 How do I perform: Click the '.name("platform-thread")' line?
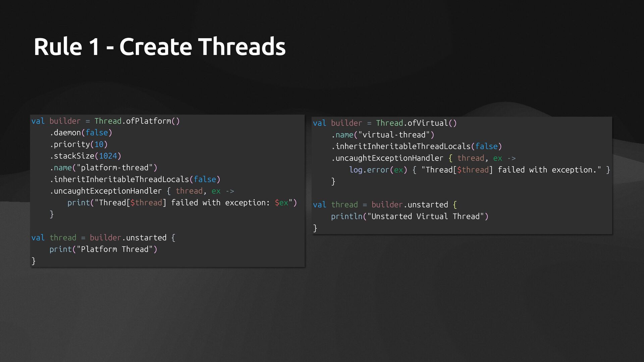pyautogui.click(x=103, y=168)
